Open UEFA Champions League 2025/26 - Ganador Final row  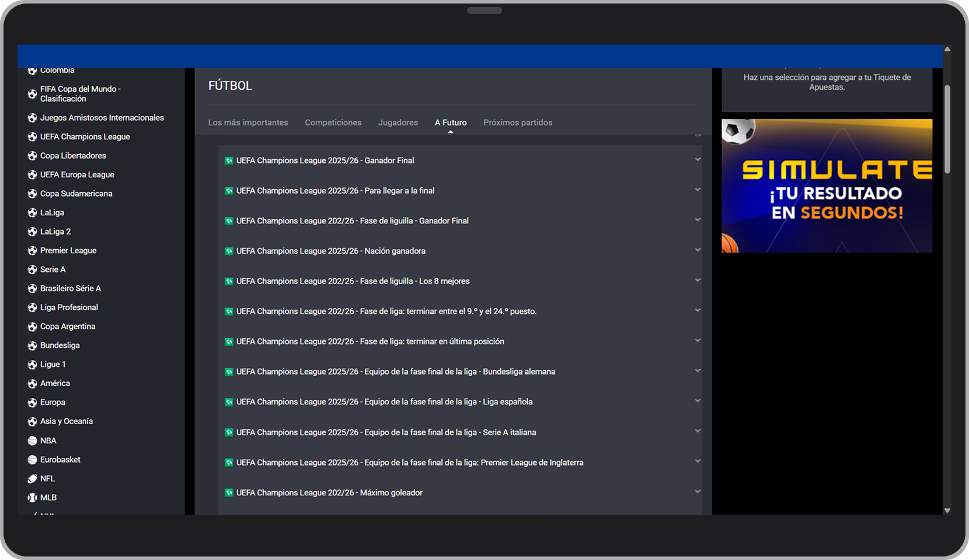click(460, 160)
